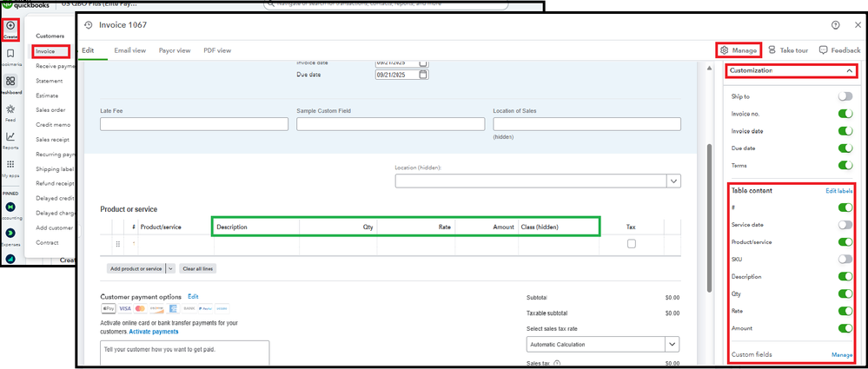Open calendar picker for Due date
The image size is (868, 369).
click(x=423, y=74)
